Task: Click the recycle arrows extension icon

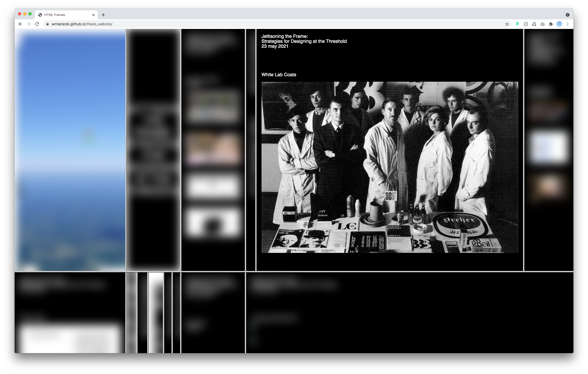Action: click(x=534, y=24)
